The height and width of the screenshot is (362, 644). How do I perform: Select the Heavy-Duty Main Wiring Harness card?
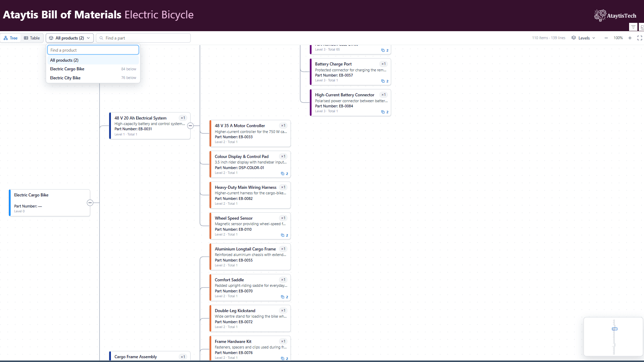(x=250, y=195)
